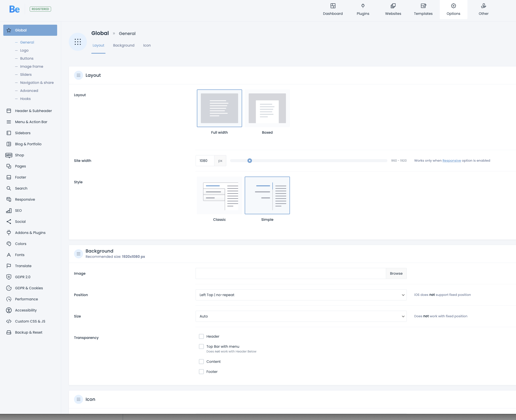Open the Plugins plug icon
The height and width of the screenshot is (420, 516).
coord(363,6)
